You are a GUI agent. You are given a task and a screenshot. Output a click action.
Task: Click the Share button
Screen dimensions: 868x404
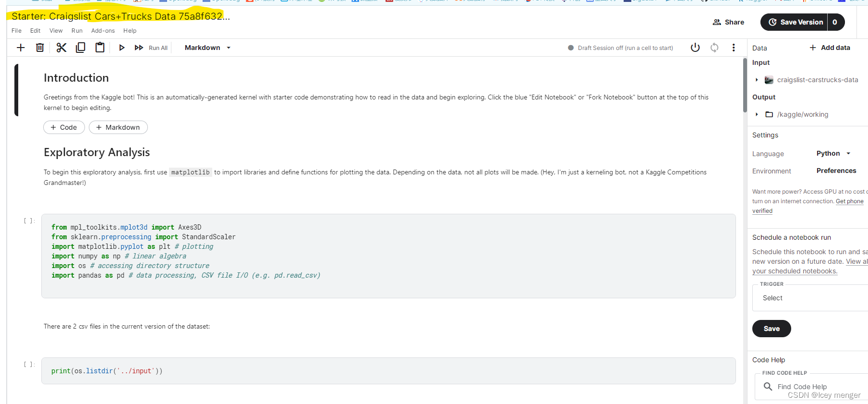point(728,22)
